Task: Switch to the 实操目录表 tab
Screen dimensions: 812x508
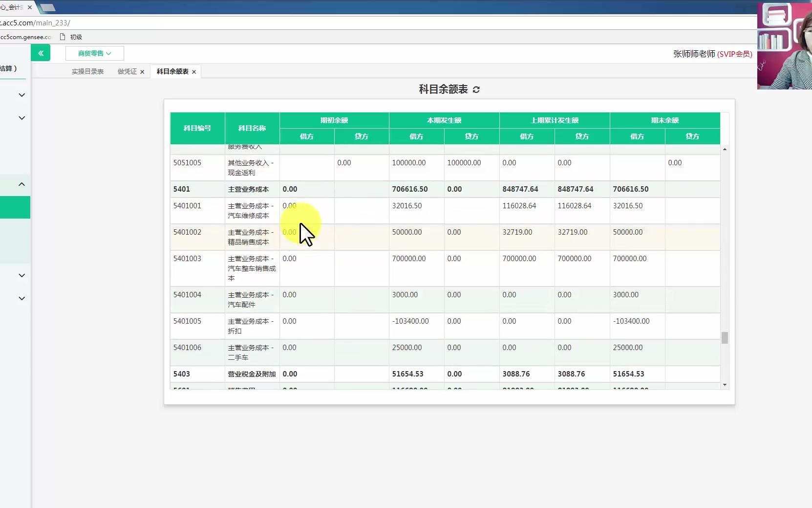Action: [x=87, y=71]
